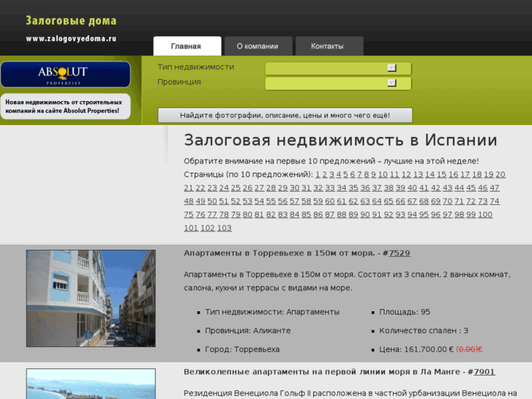Go to results page 30
The width and height of the screenshot is (532, 399).
(x=294, y=188)
